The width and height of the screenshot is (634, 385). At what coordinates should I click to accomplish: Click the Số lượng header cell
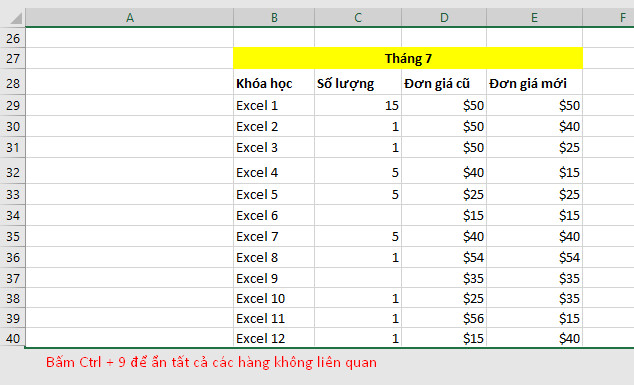(x=358, y=83)
